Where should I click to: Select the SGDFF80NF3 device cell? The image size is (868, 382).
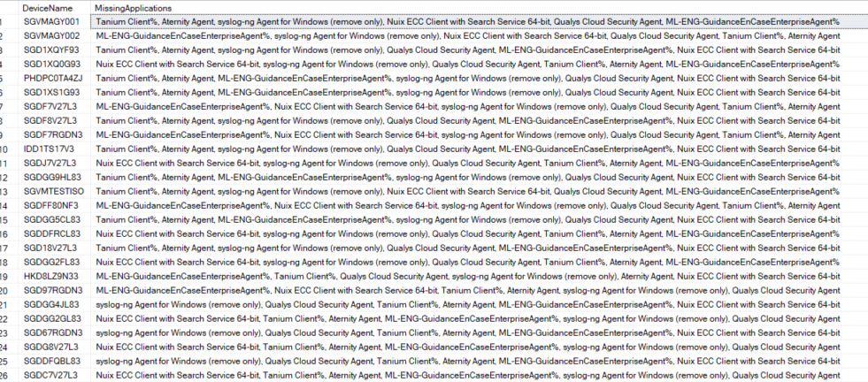tap(51, 205)
